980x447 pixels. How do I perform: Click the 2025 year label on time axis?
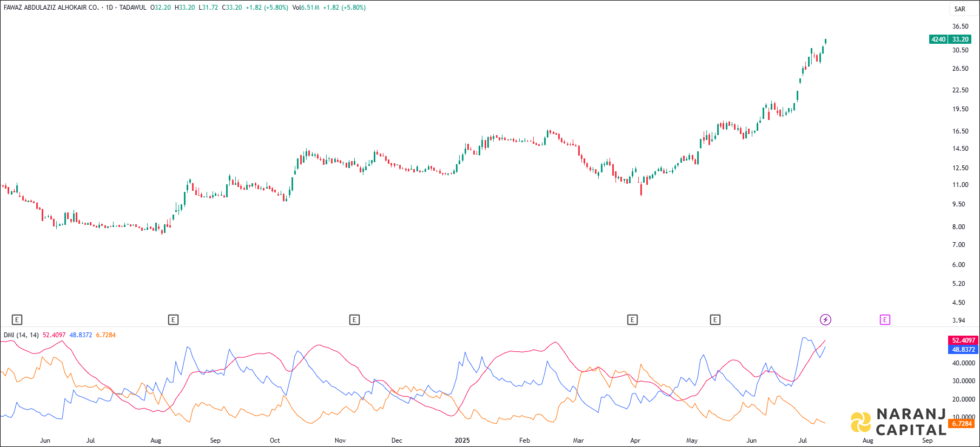[462, 441]
